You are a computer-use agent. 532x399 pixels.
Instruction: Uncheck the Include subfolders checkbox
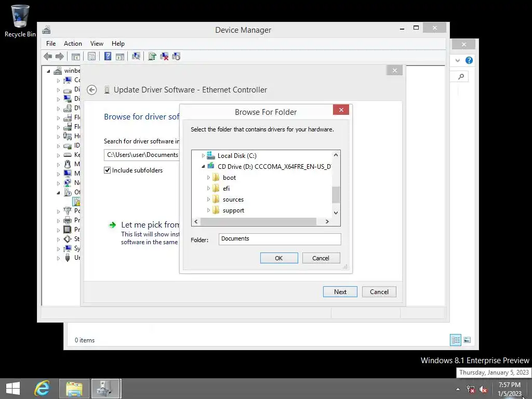107,170
